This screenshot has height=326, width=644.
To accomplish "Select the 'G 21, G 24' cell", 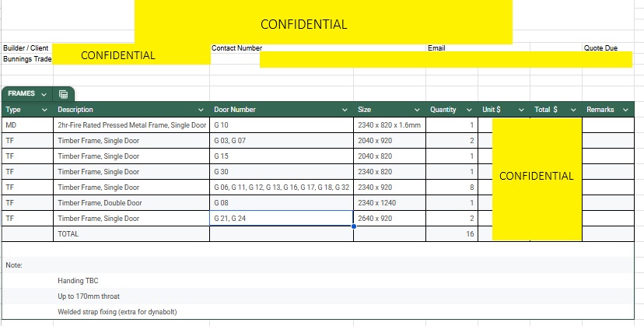I will point(282,219).
